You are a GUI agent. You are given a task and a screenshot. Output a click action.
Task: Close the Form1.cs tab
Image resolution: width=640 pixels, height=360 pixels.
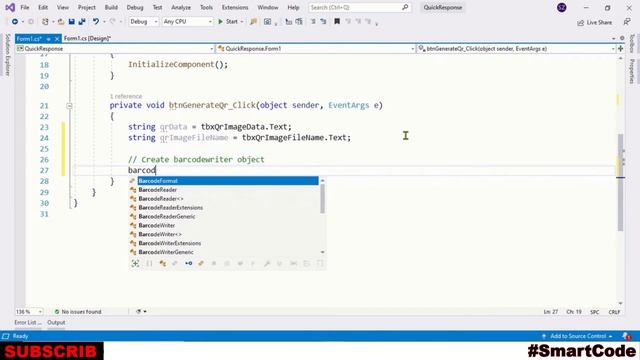[x=57, y=39]
